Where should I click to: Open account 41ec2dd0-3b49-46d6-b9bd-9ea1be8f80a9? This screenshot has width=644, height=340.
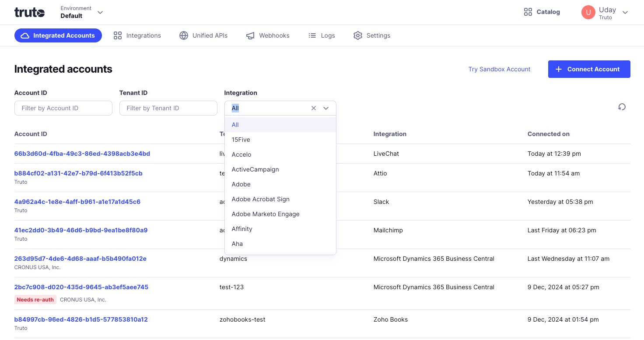(x=81, y=230)
